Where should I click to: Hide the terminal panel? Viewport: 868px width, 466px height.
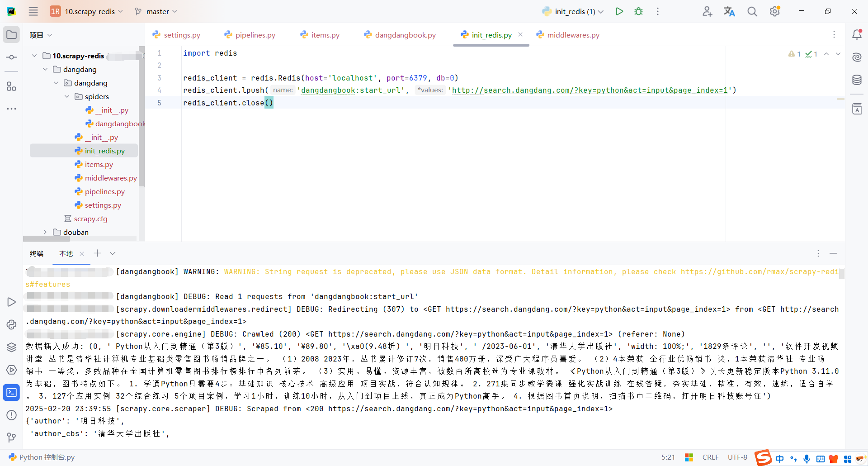pyautogui.click(x=833, y=253)
